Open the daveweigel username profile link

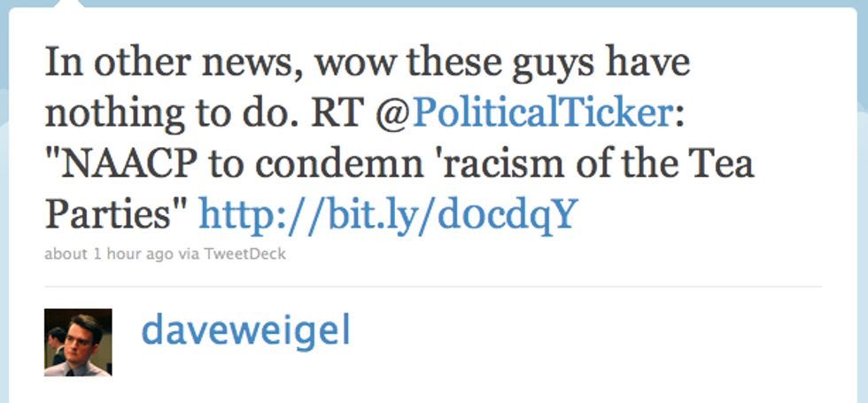[x=246, y=330]
